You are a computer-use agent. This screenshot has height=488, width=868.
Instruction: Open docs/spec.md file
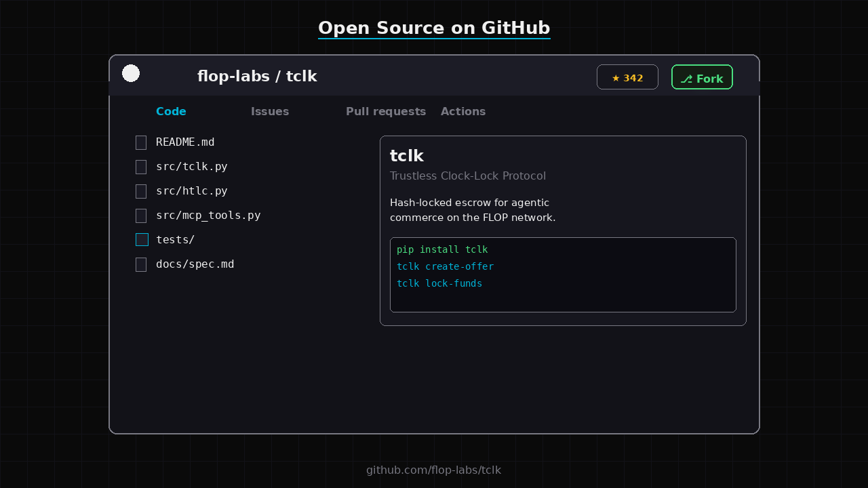click(x=195, y=264)
